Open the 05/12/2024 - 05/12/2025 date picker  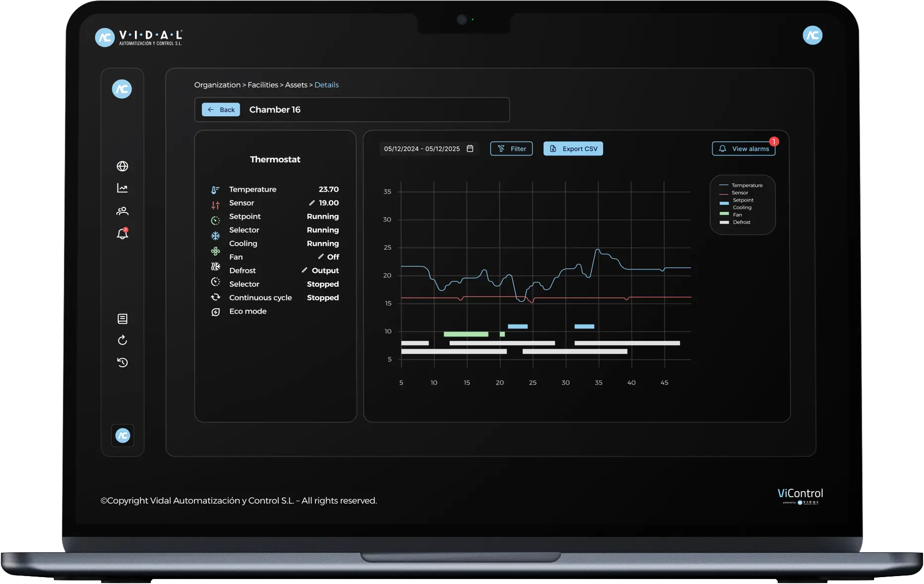point(423,148)
